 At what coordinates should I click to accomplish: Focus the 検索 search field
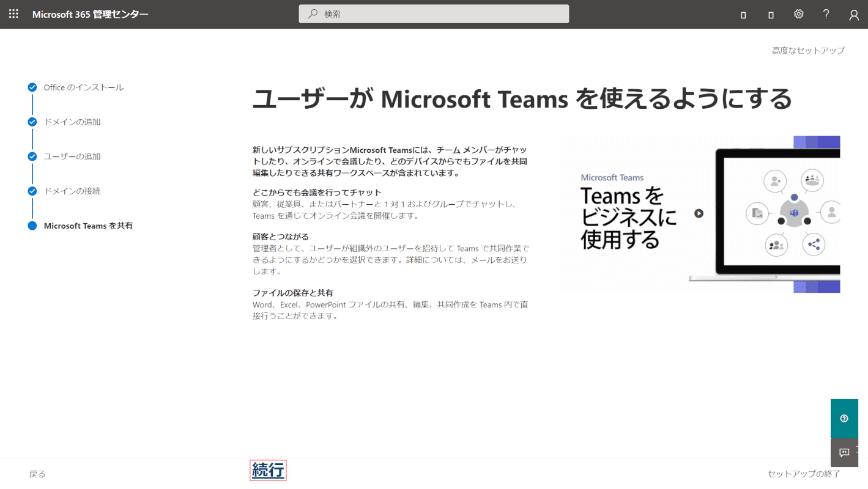click(x=434, y=14)
